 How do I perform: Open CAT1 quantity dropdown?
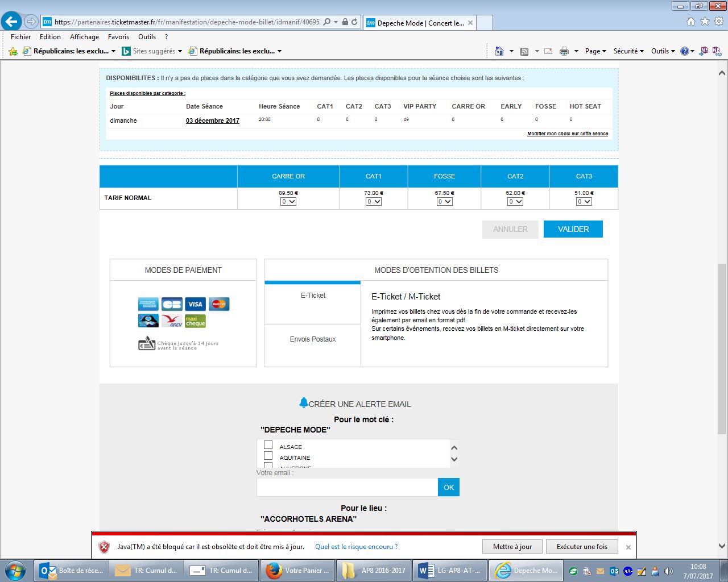(374, 202)
